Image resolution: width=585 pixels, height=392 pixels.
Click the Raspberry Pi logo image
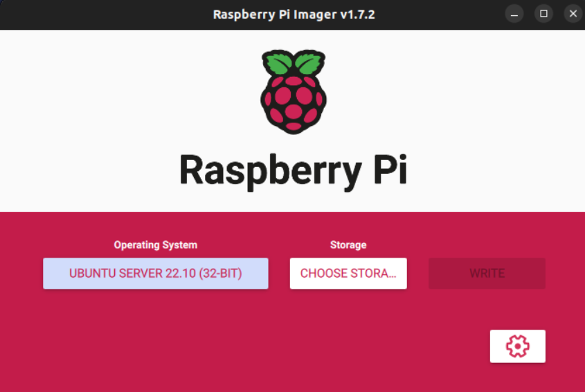click(x=294, y=91)
